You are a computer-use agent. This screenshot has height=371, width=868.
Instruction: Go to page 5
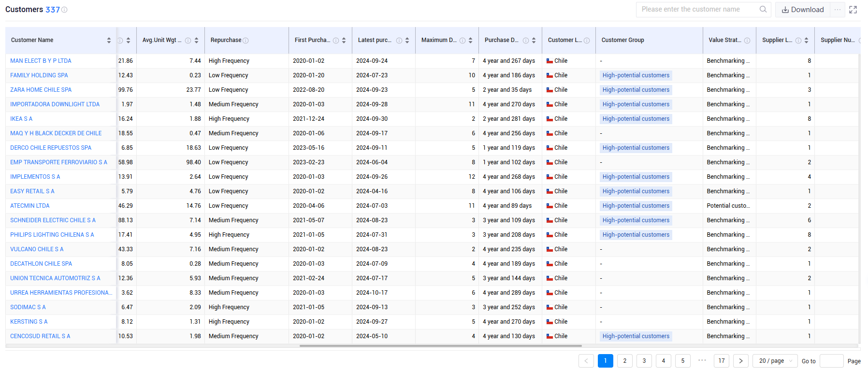pos(683,361)
